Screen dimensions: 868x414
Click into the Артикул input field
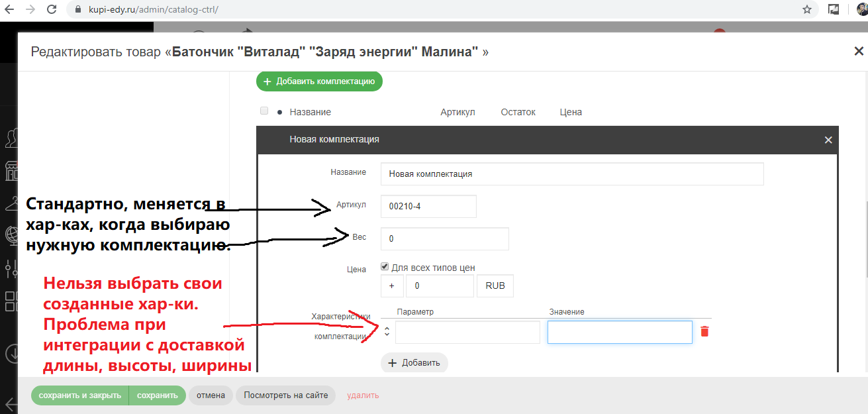click(428, 206)
